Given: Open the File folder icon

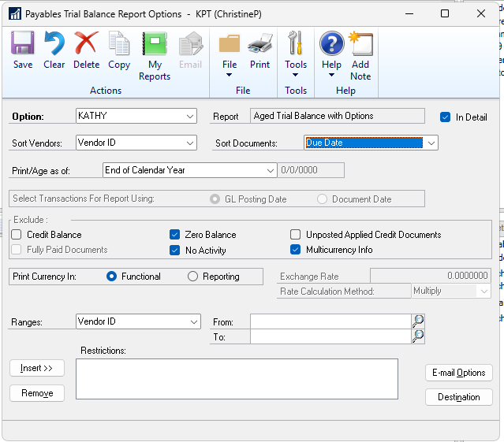Looking at the screenshot, I should pos(230,43).
